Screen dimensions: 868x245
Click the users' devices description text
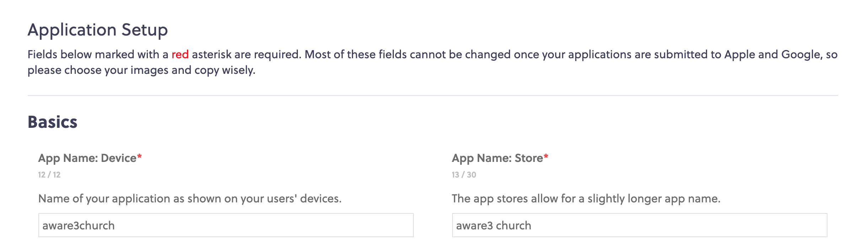pyautogui.click(x=190, y=198)
